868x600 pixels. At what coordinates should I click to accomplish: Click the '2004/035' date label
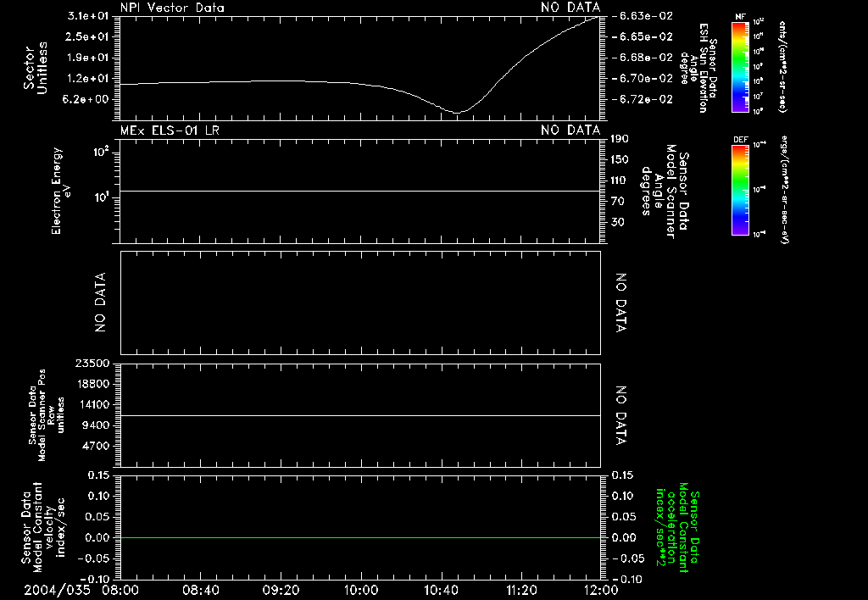point(57,590)
